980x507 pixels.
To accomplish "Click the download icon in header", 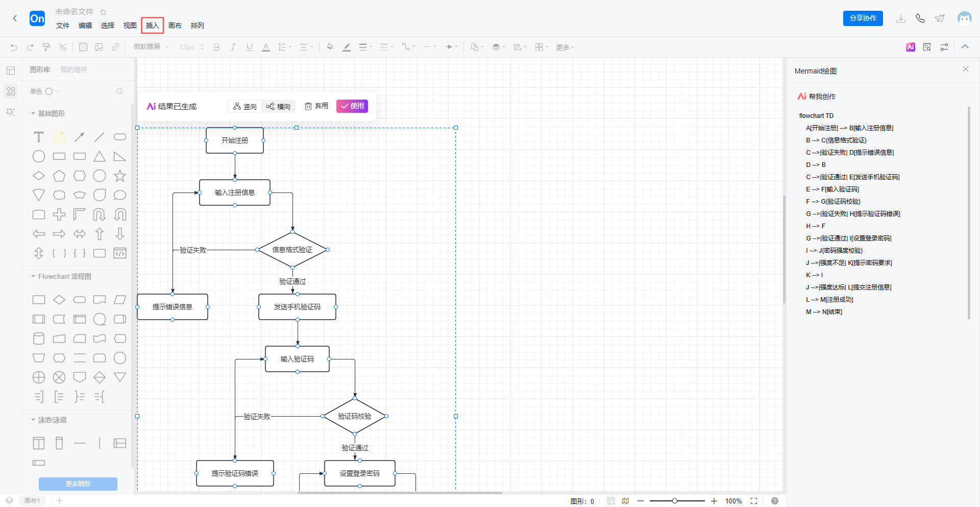I will (x=901, y=18).
